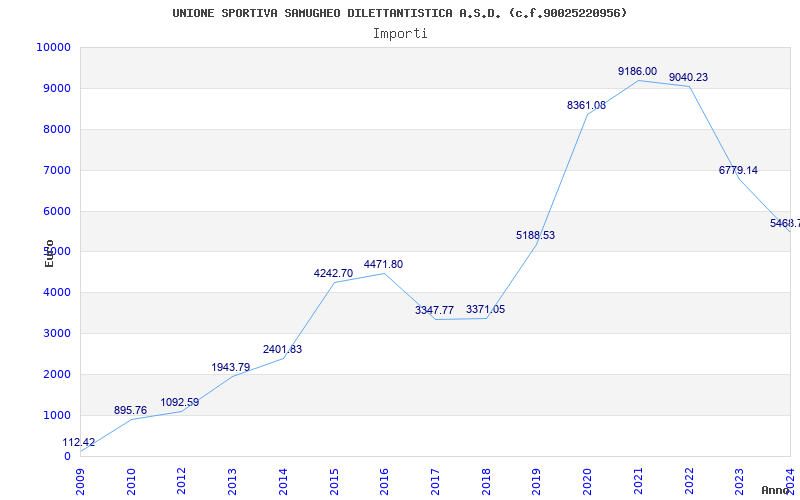The image size is (800, 500).
Task: Click the x-axis year 2020
Action: [x=588, y=481]
